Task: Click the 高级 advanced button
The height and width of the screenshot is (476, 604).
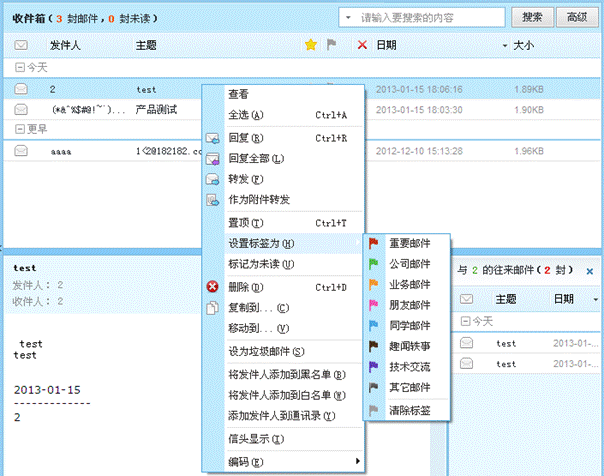Action: 576,17
